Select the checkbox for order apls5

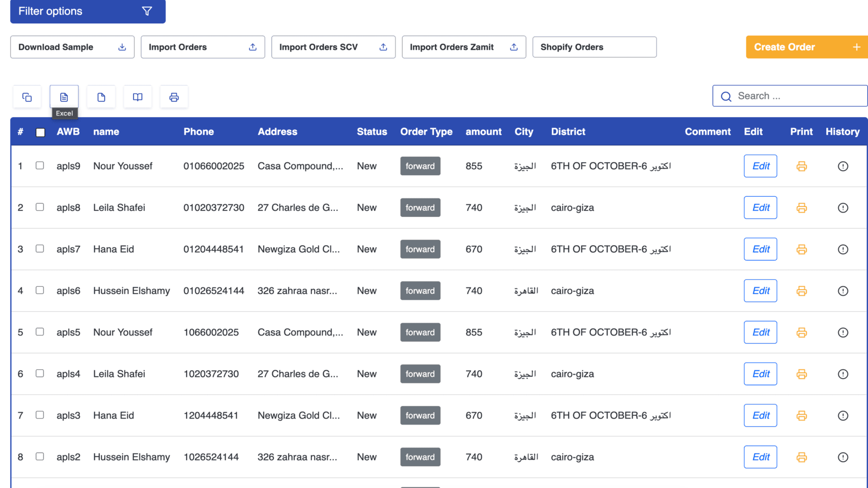(x=40, y=332)
